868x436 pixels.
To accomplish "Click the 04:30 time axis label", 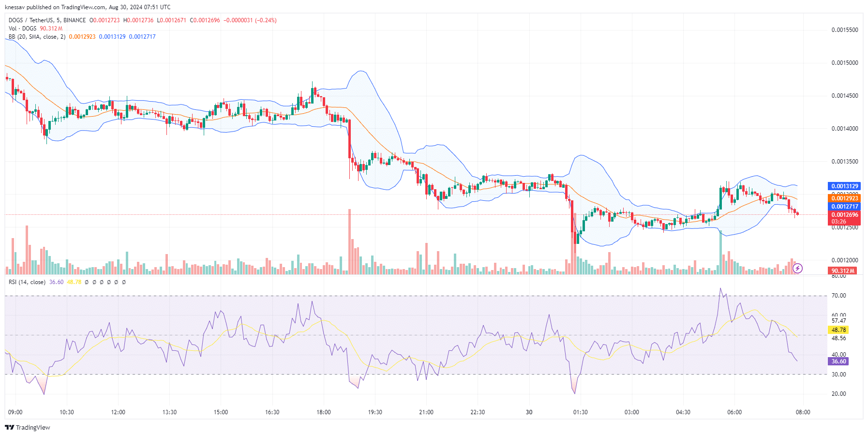I will click(683, 412).
